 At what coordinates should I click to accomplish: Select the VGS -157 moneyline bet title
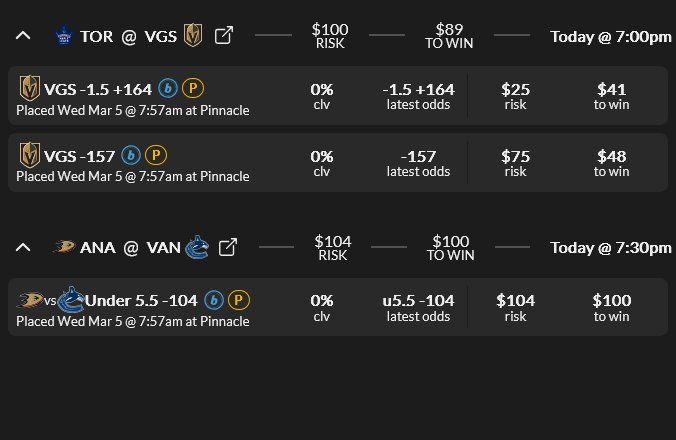pyautogui.click(x=80, y=155)
